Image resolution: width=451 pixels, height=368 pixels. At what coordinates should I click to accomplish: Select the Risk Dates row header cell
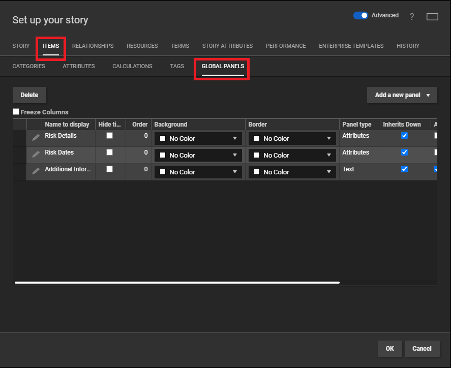[x=19, y=155]
